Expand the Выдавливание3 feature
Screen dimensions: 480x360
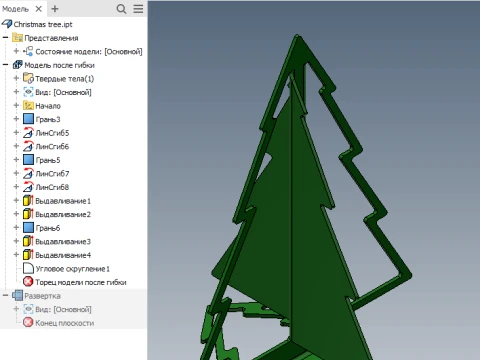16,241
